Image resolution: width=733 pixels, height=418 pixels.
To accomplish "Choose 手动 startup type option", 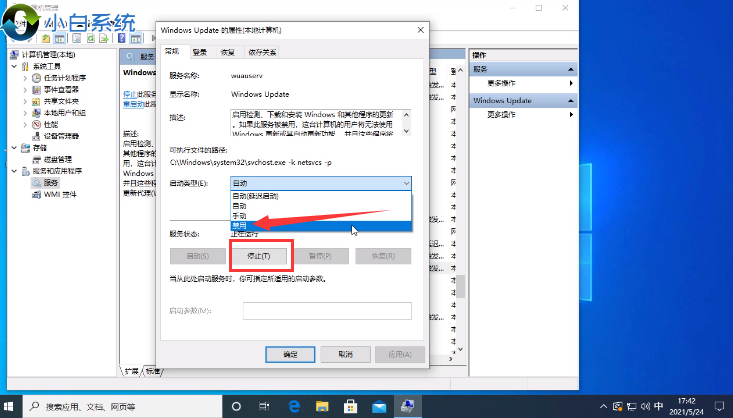I will (321, 216).
